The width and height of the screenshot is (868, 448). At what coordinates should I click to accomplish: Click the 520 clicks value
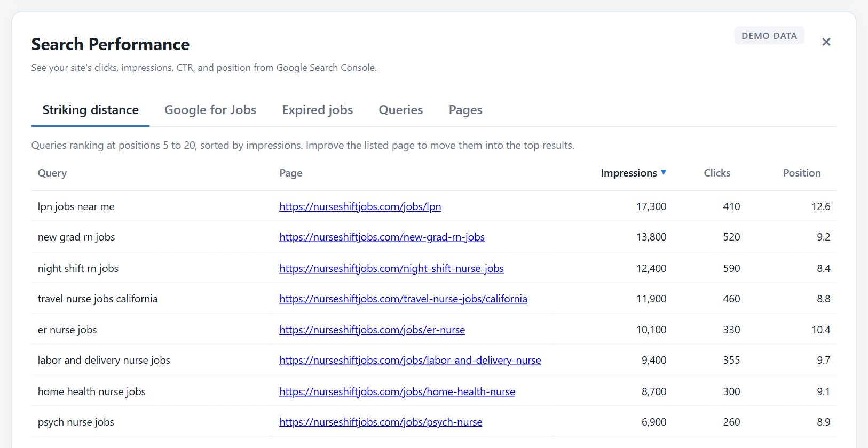(x=731, y=237)
